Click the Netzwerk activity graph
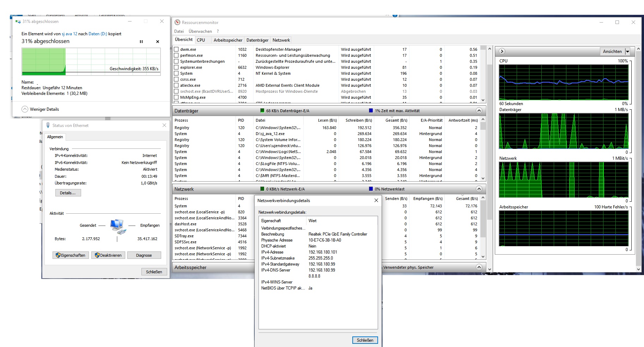The height and width of the screenshot is (347, 644). coord(564,180)
